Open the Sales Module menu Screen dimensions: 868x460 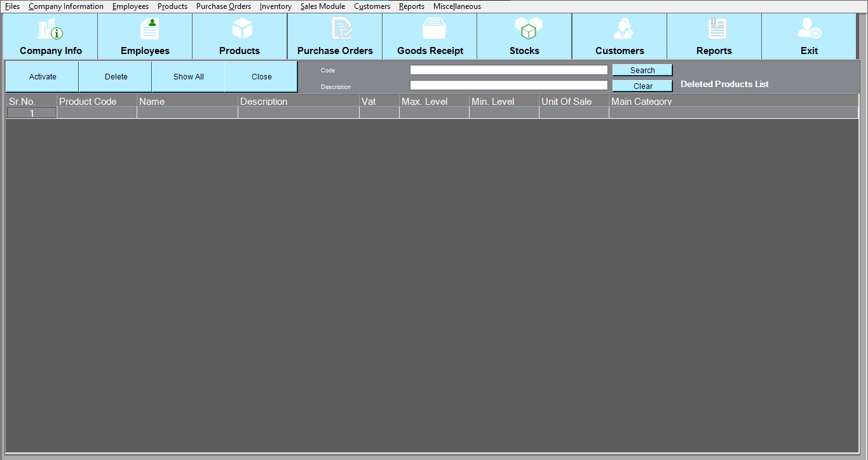323,6
